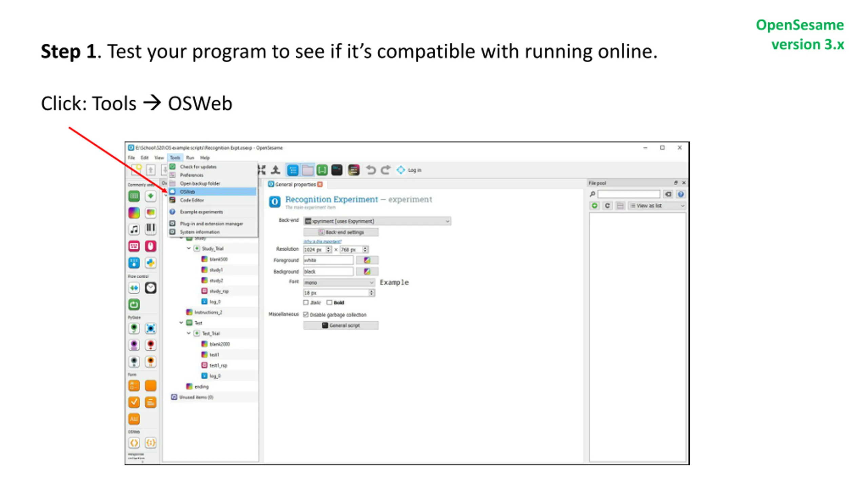The width and height of the screenshot is (868, 488).
Task: Open the black debug console toolbar icon
Action: point(337,170)
